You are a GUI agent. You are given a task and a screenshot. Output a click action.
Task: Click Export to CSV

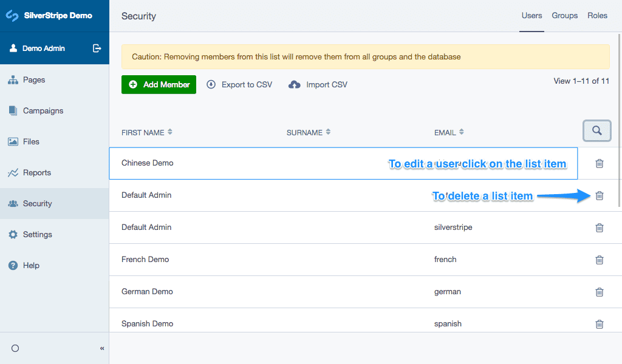239,85
